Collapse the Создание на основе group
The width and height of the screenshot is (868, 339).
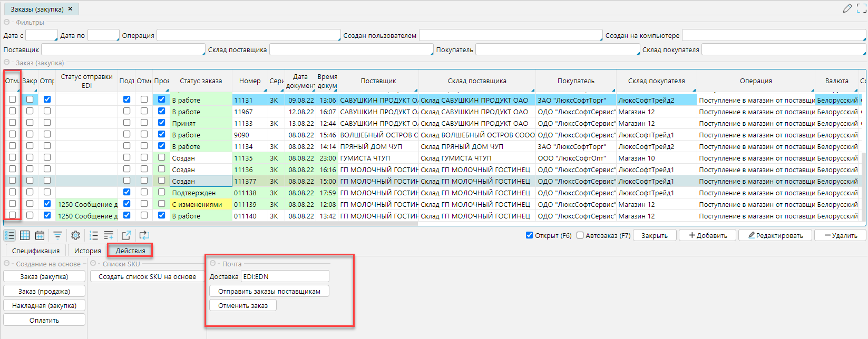[x=7, y=264]
